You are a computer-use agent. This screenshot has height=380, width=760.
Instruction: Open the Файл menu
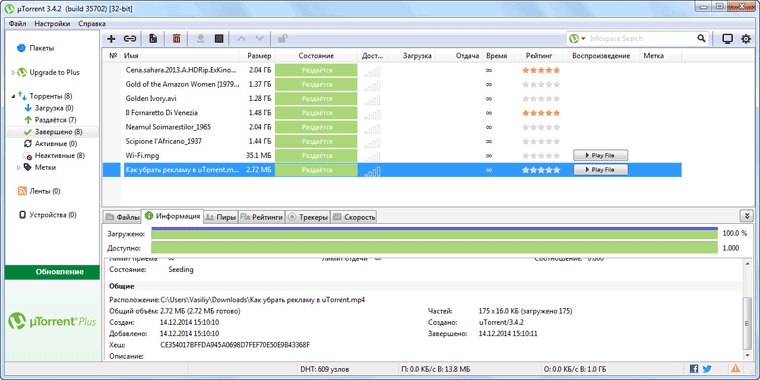(17, 23)
